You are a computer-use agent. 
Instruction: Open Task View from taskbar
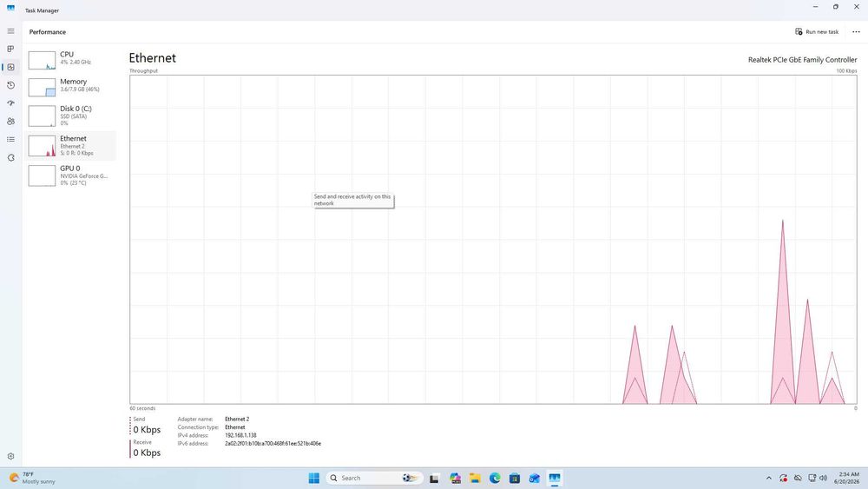(x=434, y=478)
